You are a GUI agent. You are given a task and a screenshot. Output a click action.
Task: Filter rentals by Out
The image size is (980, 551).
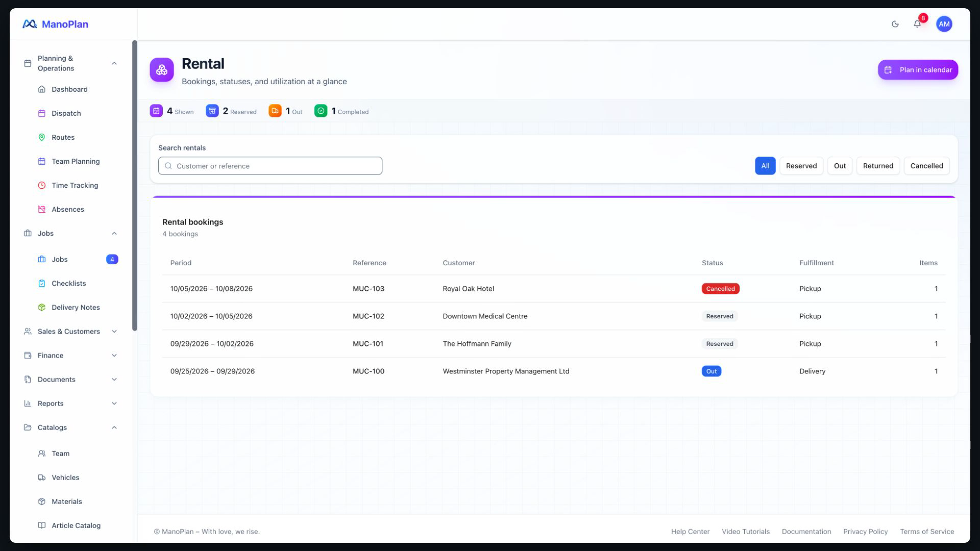(840, 166)
